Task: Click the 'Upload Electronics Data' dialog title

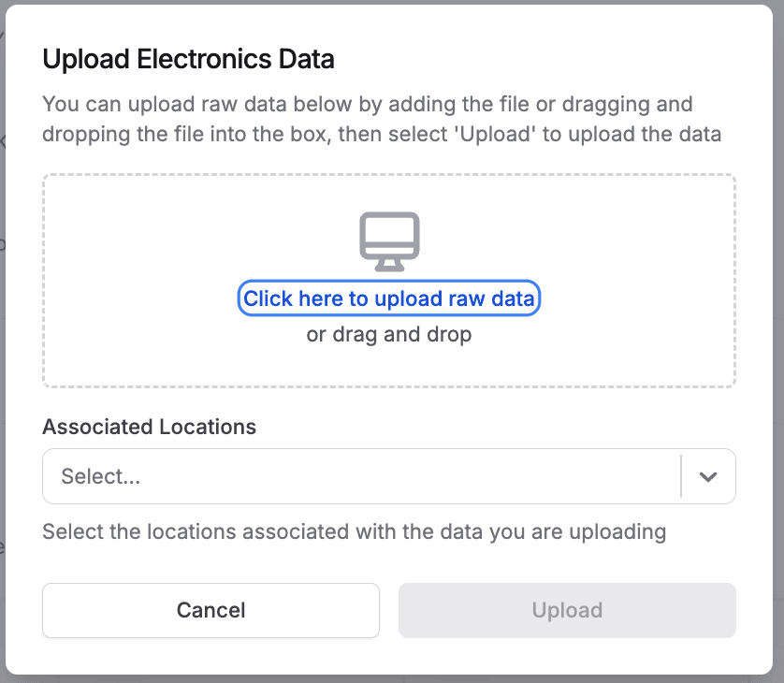Action: [188, 60]
